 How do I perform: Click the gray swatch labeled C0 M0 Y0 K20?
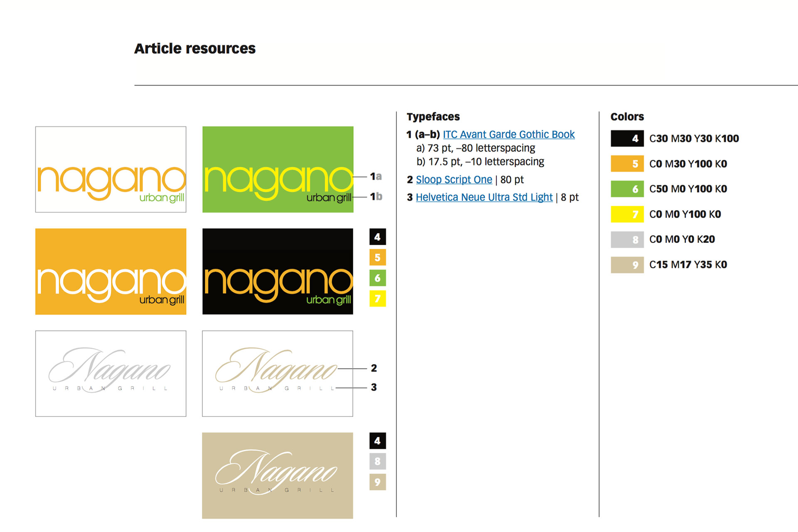(x=627, y=239)
